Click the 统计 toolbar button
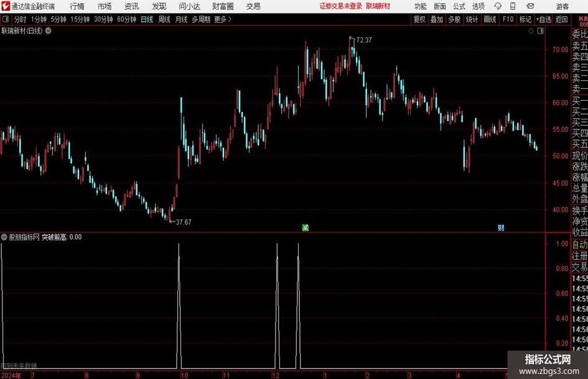This screenshot has width=588, height=379. (472, 19)
